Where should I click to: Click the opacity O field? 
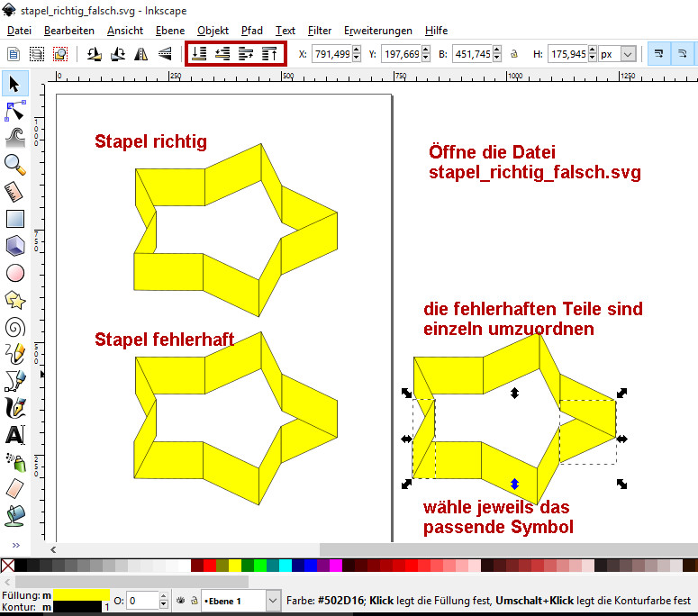(x=142, y=601)
